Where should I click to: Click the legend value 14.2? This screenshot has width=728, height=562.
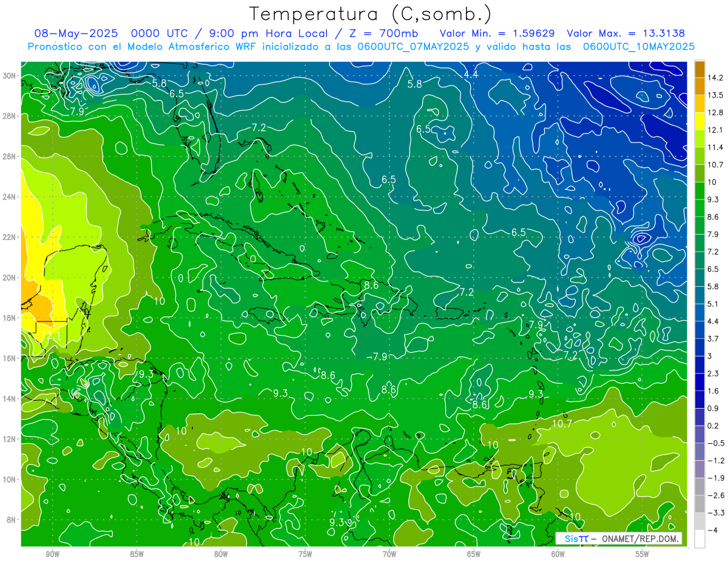[x=715, y=78]
